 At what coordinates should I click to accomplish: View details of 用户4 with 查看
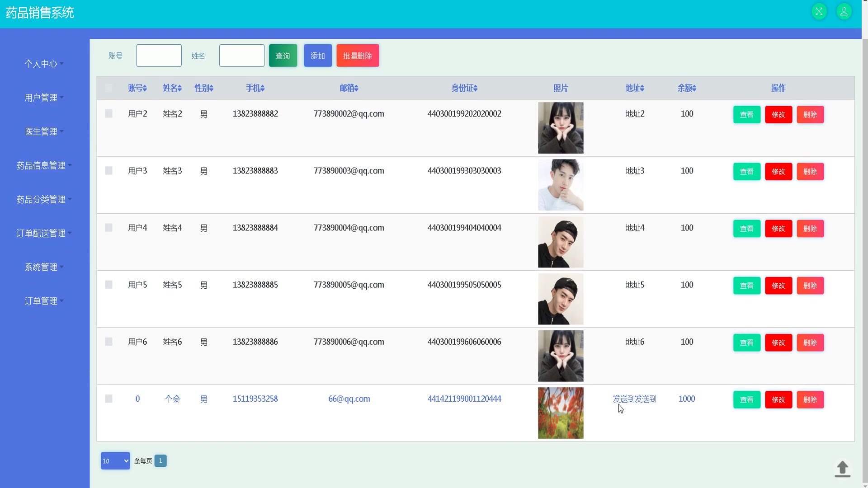(x=747, y=229)
